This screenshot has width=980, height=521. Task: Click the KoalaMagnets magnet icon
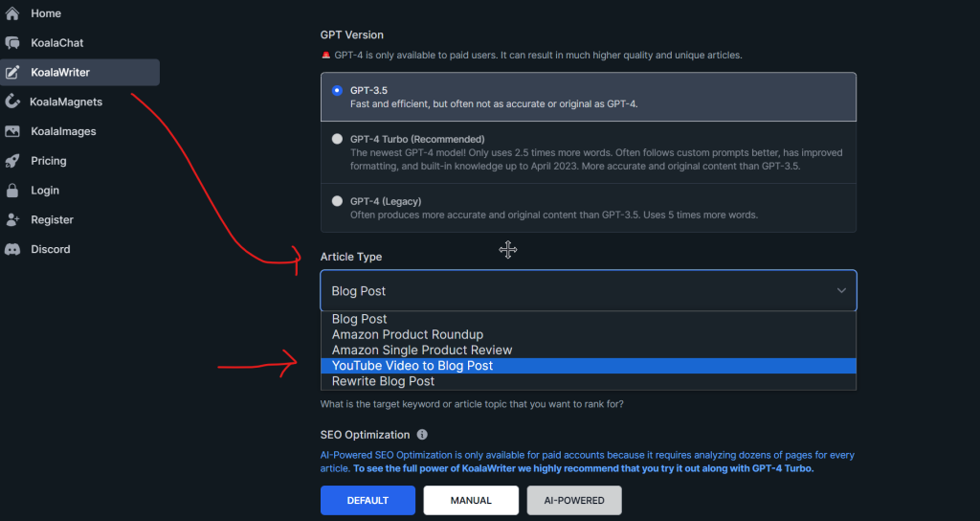11,102
